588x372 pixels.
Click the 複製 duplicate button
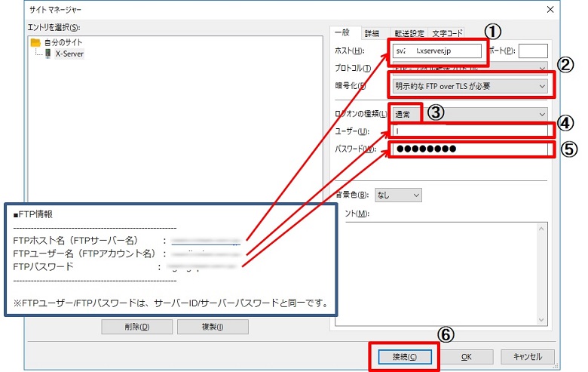pyautogui.click(x=213, y=327)
